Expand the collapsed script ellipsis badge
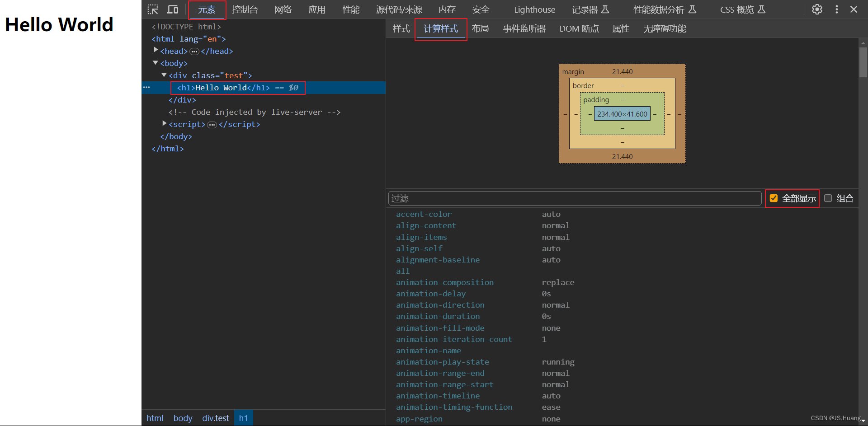This screenshot has height=426, width=868. (x=212, y=125)
